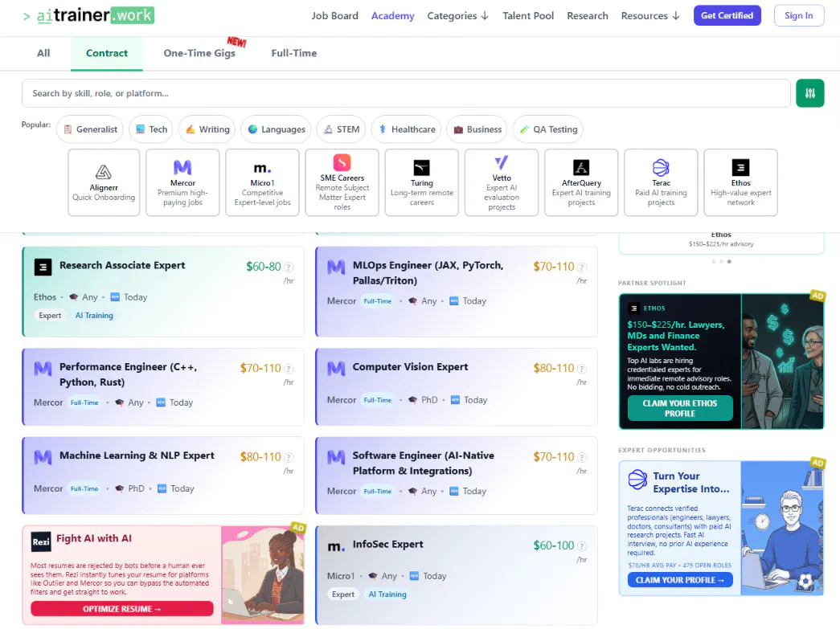Select the Aligner Quick Onboarding card
The height and width of the screenshot is (629, 840).
point(104,182)
